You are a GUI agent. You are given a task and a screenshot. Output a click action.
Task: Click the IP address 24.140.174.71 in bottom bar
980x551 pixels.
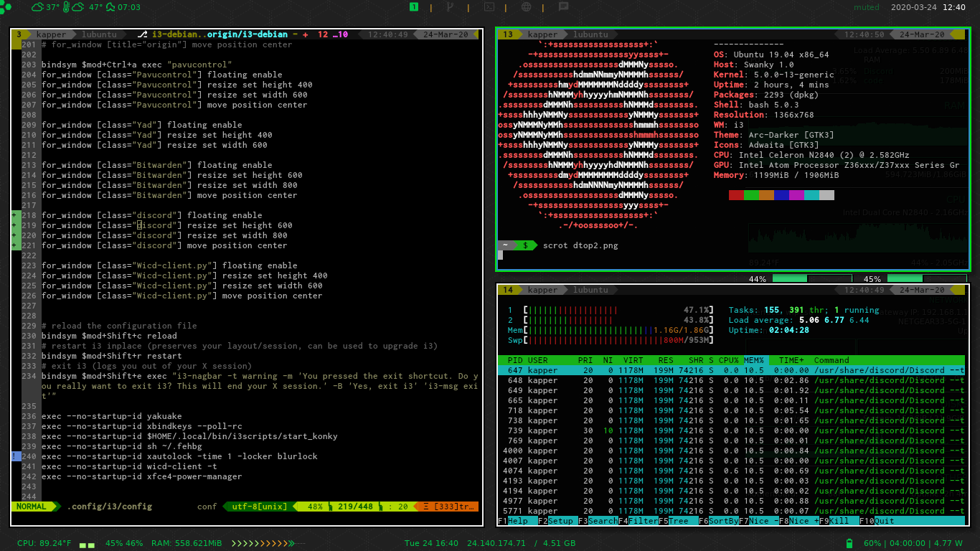point(496,544)
